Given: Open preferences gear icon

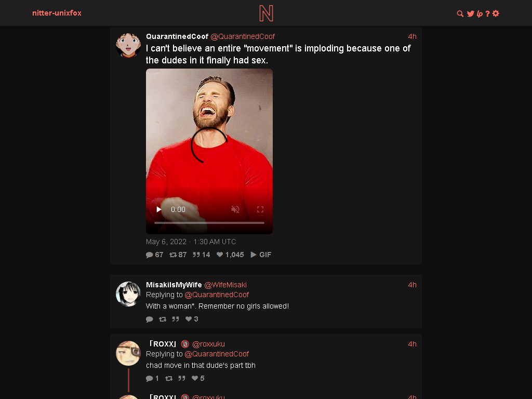Looking at the screenshot, I should pyautogui.click(x=496, y=14).
